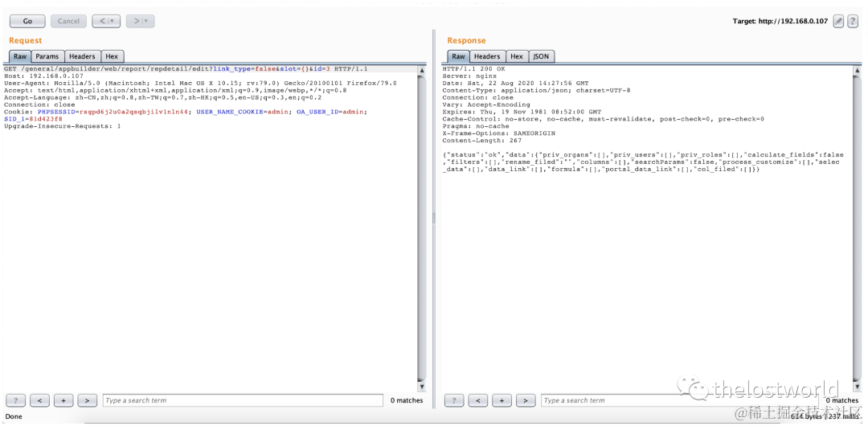Click response search plus options button

pos(502,400)
